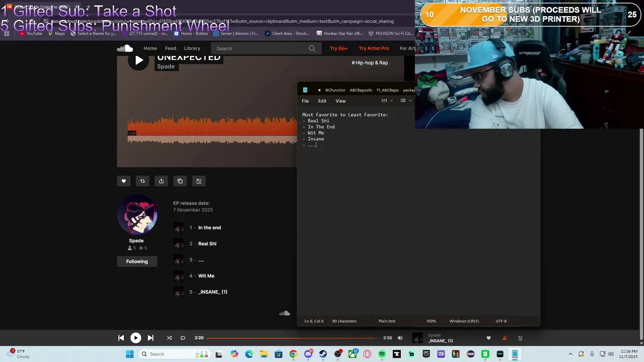Open the Home - Roblox bookmark

coord(190,34)
